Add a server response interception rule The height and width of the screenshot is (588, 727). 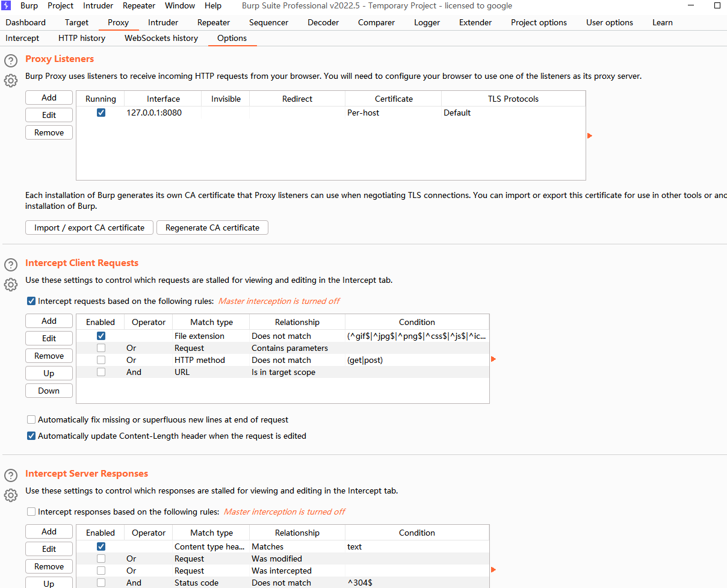point(49,531)
